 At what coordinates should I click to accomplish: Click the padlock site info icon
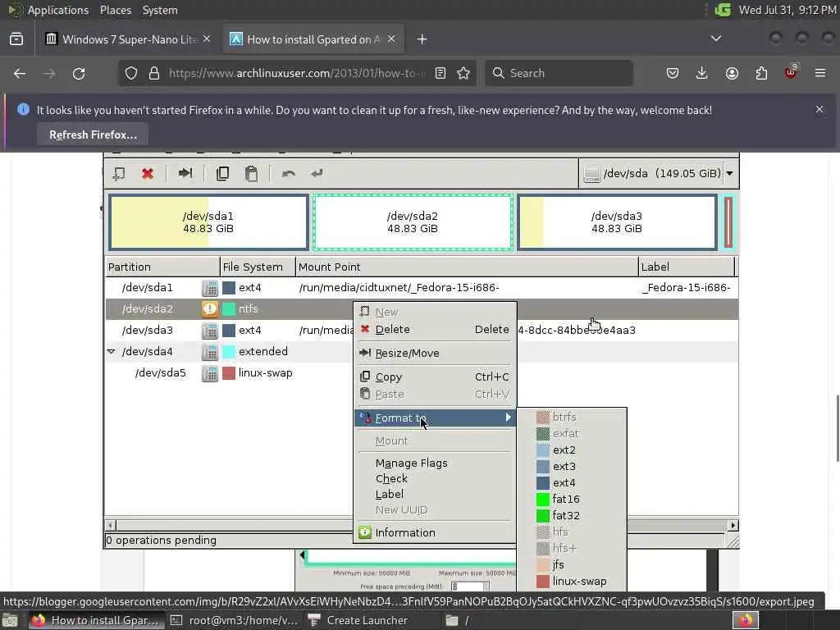coord(154,73)
